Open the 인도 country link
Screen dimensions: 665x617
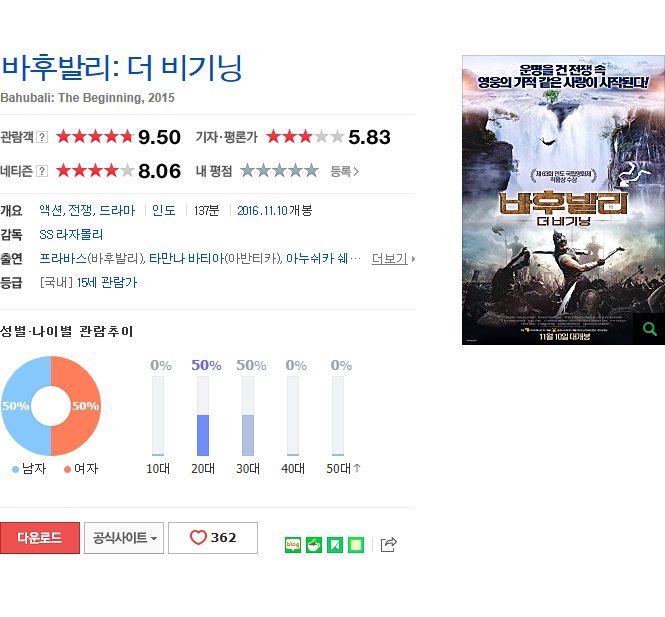click(x=163, y=210)
